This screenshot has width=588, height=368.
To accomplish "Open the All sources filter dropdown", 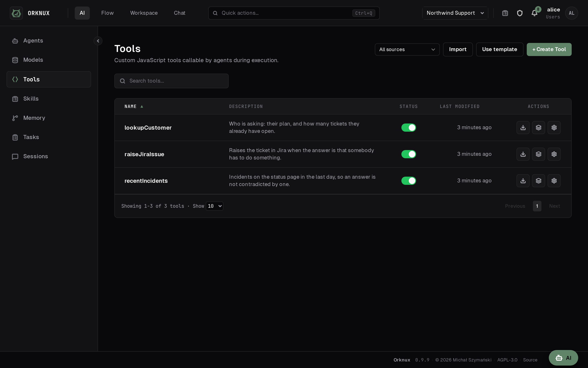I will pos(407,49).
